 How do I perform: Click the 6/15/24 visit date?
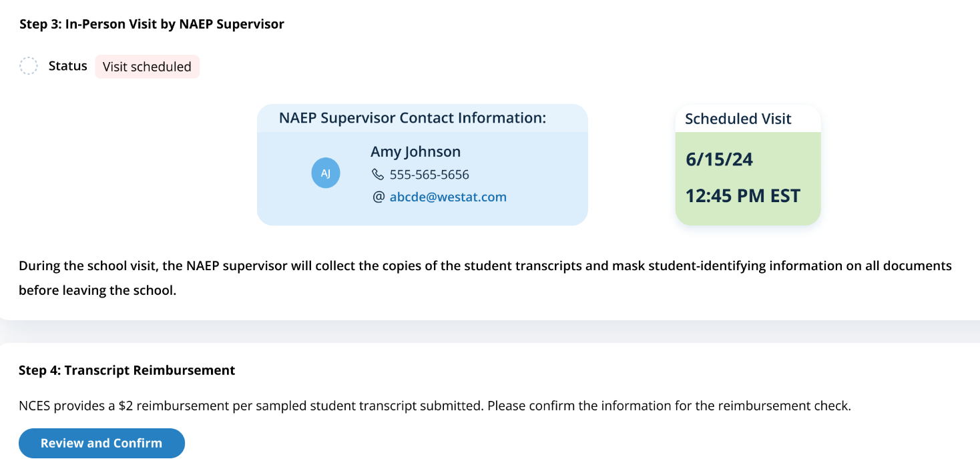(x=719, y=159)
